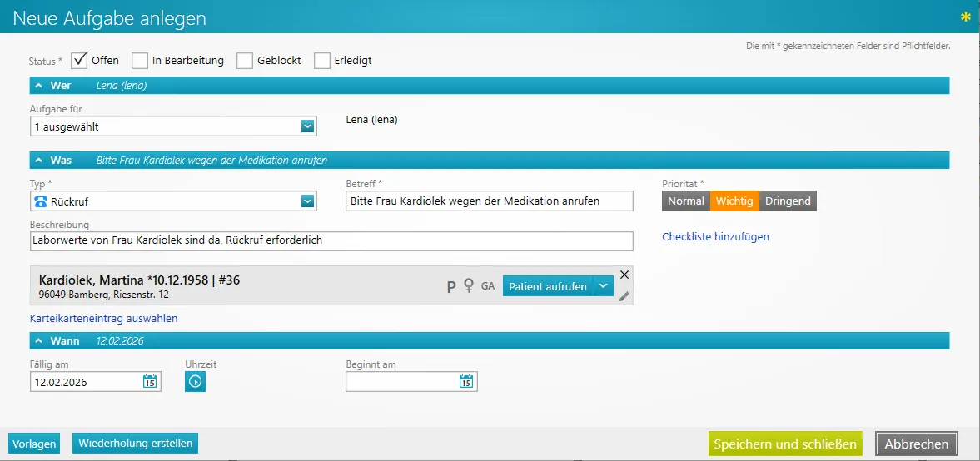980x461 pixels.
Task: Uncheck the Offen status checkbox
Action: click(x=80, y=60)
